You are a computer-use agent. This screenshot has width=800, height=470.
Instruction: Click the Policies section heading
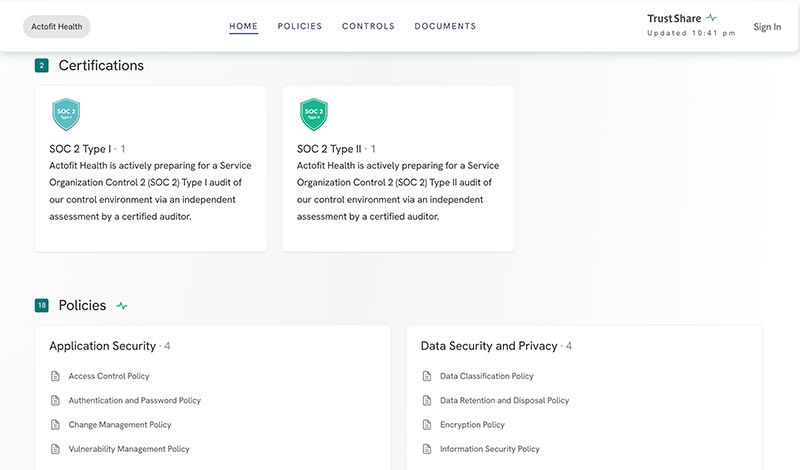(x=82, y=305)
